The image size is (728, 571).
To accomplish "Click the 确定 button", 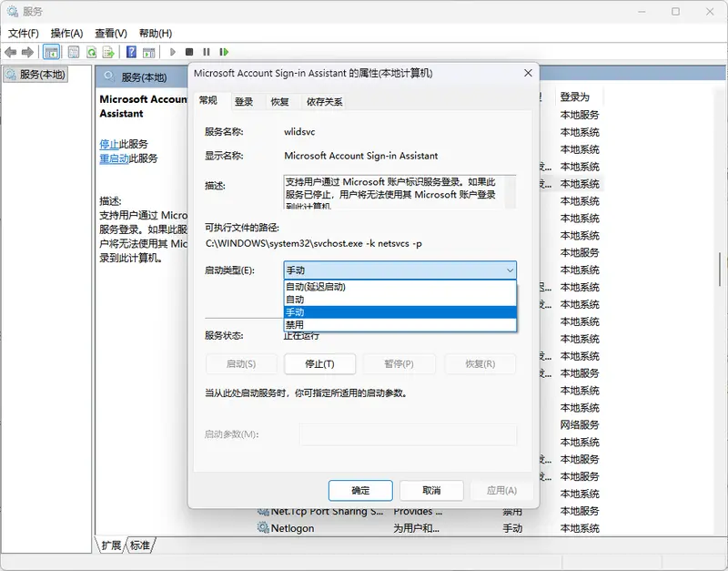I will (360, 490).
